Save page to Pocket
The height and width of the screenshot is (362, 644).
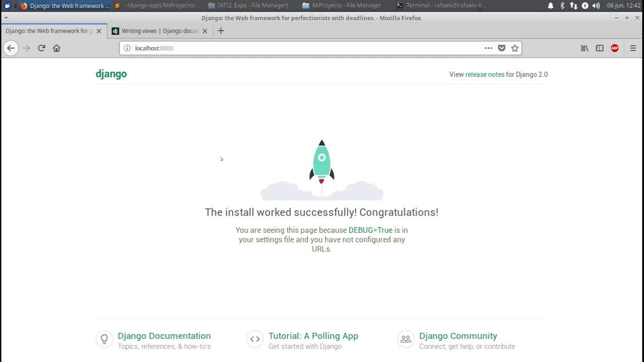point(502,48)
